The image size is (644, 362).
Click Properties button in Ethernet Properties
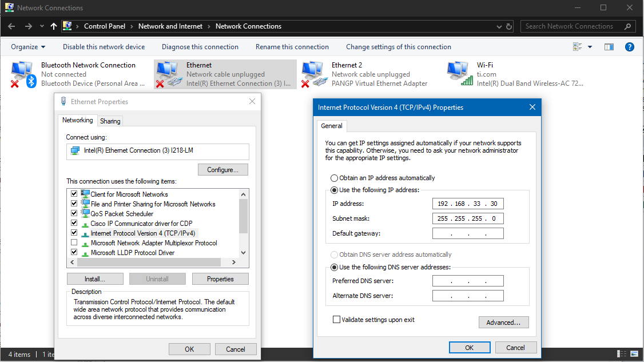click(x=220, y=279)
